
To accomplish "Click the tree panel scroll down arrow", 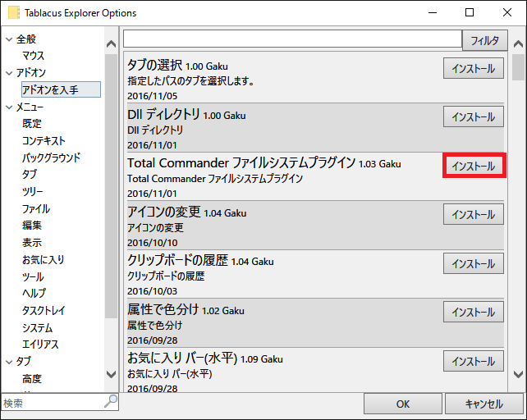I will (x=111, y=374).
